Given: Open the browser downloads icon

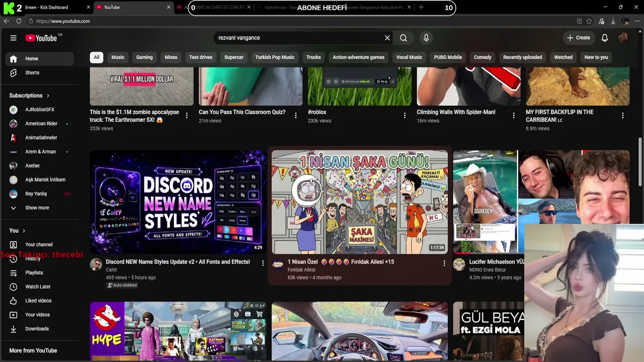Looking at the screenshot, I should [x=613, y=21].
